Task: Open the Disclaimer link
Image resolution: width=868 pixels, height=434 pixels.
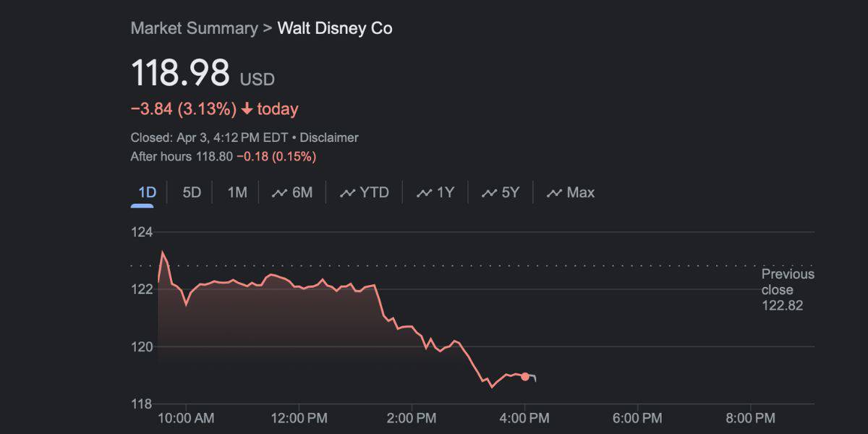Action: tap(329, 137)
